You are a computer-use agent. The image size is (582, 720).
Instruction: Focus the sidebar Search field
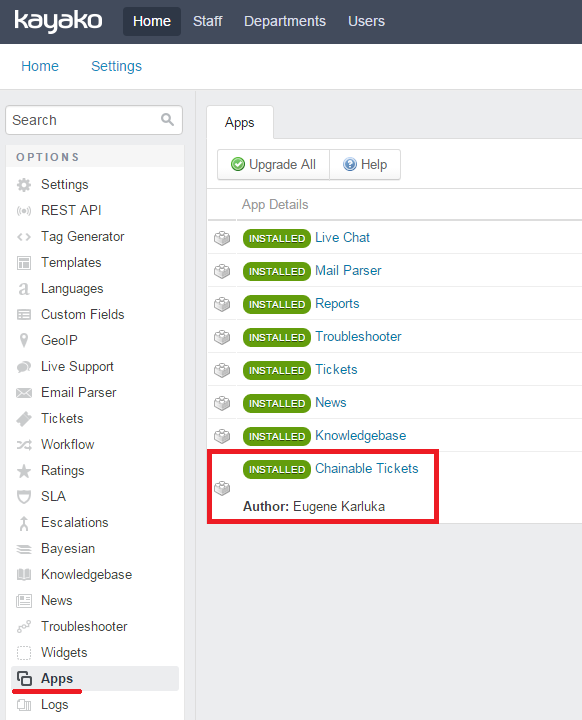click(94, 120)
